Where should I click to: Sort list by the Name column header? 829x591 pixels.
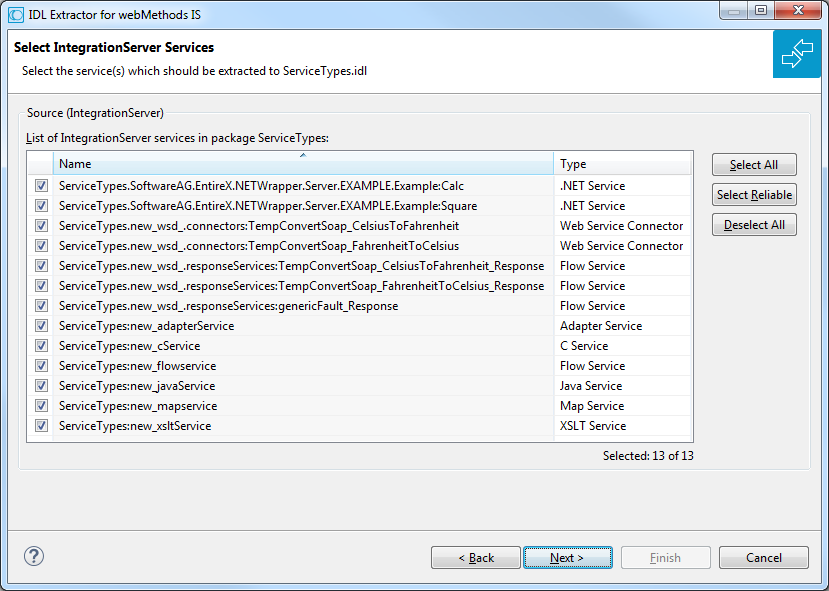coord(303,164)
